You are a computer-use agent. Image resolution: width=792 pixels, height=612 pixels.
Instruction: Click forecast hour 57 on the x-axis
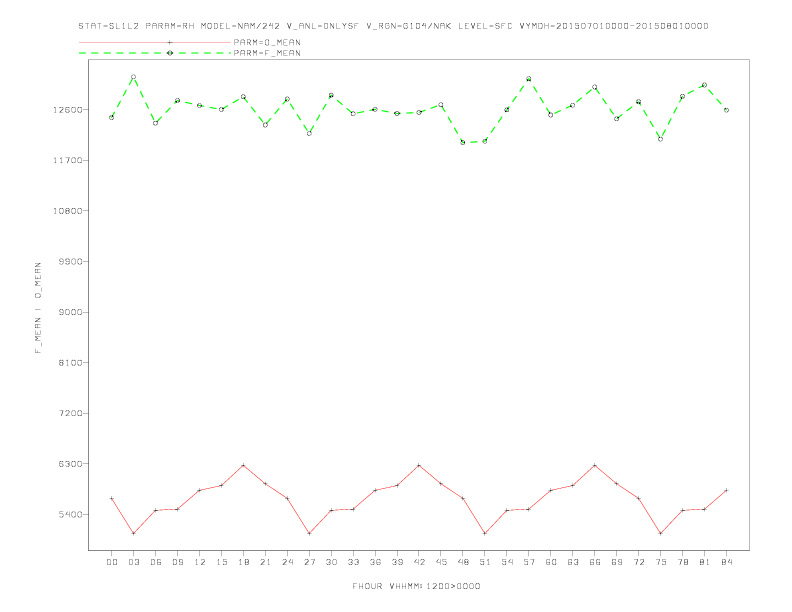tap(529, 562)
